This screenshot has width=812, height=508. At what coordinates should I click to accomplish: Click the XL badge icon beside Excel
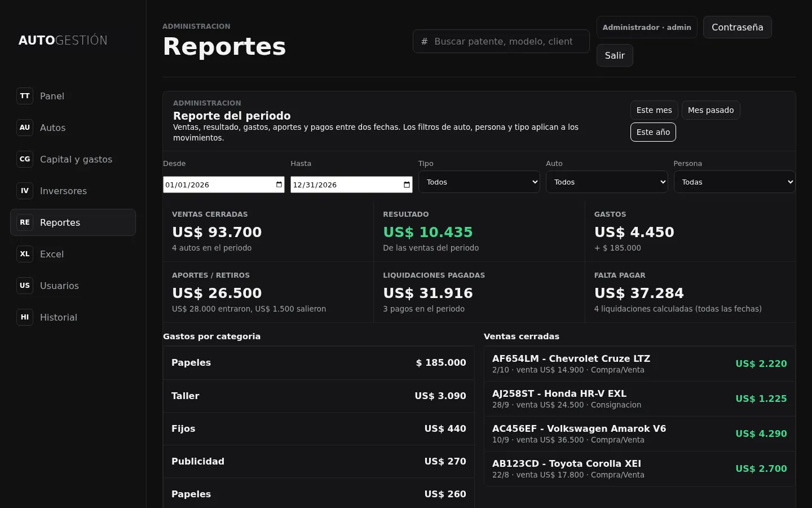pos(25,254)
